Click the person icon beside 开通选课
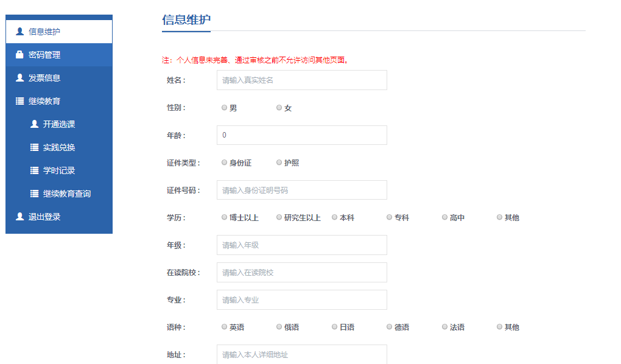 [35, 124]
